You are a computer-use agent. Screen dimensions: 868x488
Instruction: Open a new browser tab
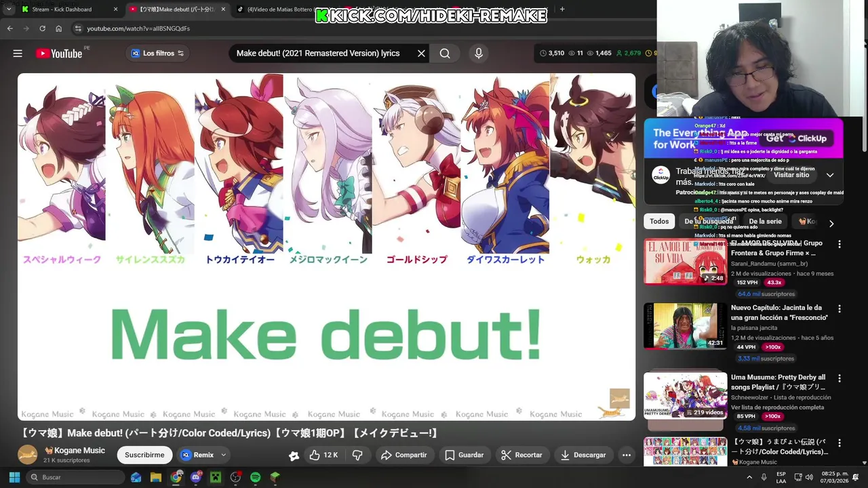click(x=562, y=9)
